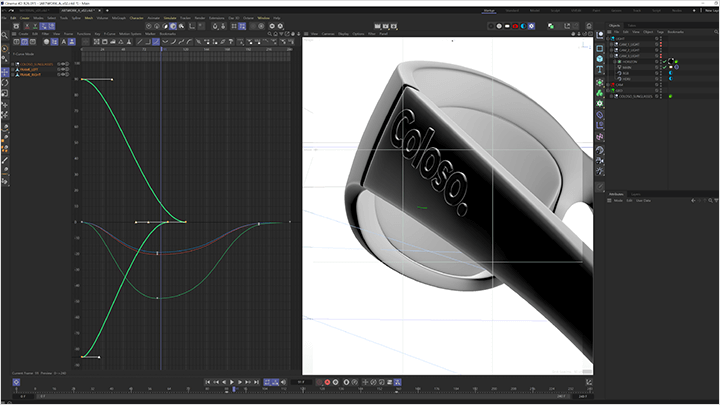Expand CAM_1_LIGHT in Objects manager

pyautogui.click(x=611, y=45)
